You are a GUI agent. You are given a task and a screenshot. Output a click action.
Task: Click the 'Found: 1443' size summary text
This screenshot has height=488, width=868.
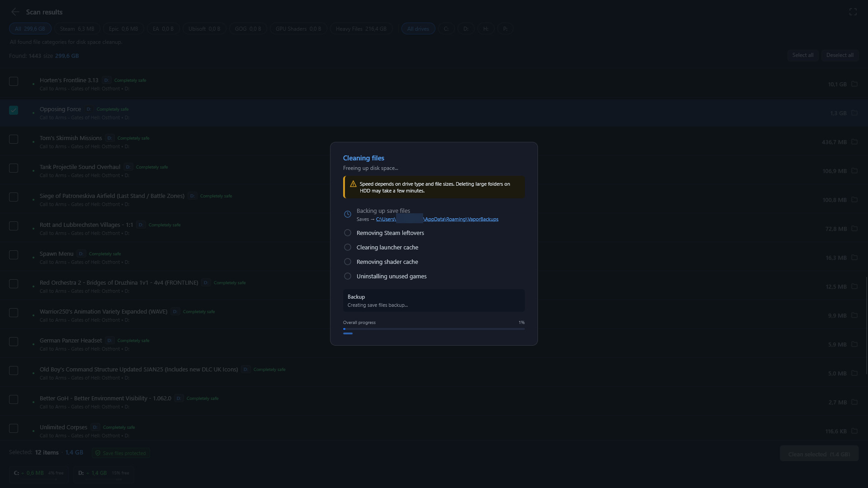(x=44, y=56)
